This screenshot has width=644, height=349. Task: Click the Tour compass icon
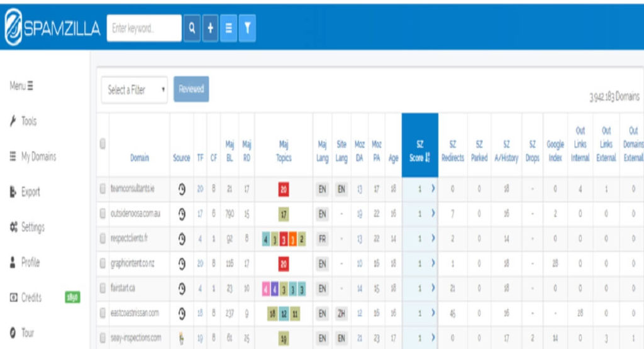[13, 332]
